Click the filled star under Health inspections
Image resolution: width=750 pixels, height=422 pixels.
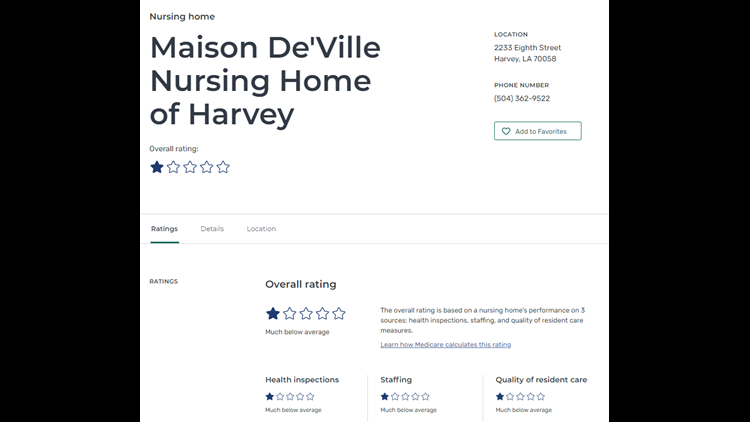(270, 396)
